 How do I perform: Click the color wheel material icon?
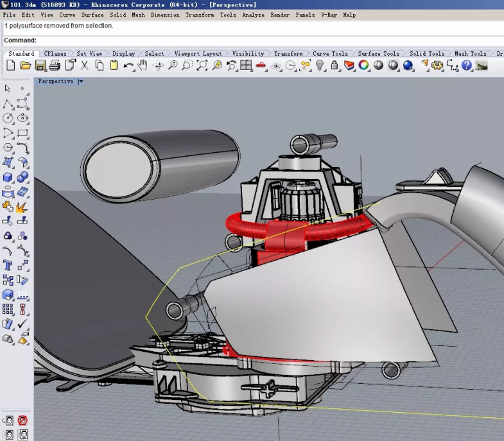363,65
